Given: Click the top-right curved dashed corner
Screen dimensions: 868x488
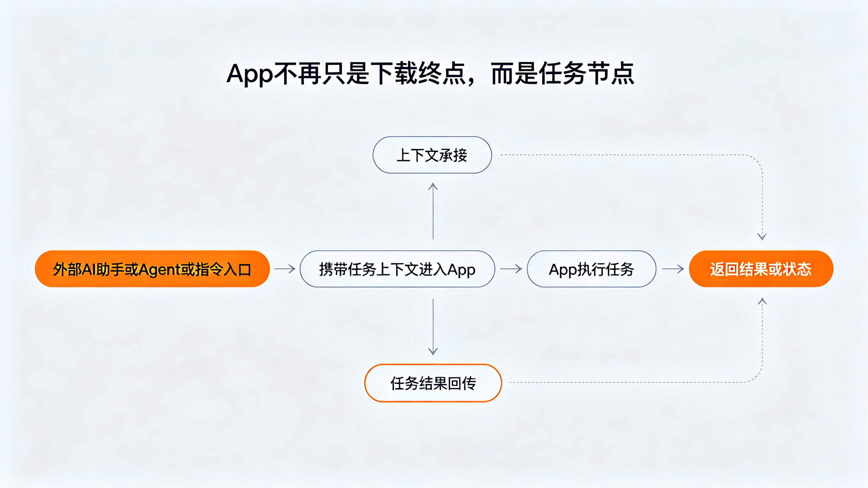Looking at the screenshot, I should [756, 161].
